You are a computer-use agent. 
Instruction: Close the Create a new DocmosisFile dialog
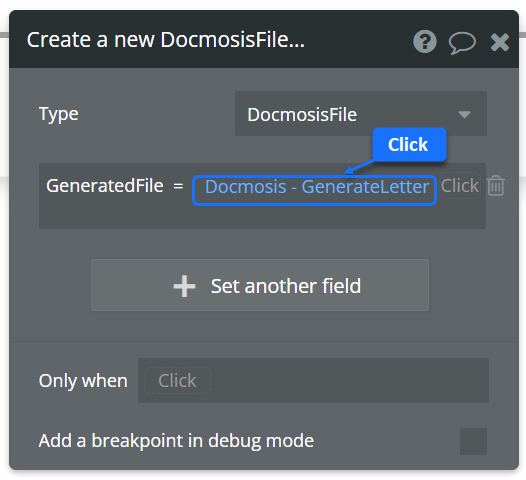pos(500,42)
